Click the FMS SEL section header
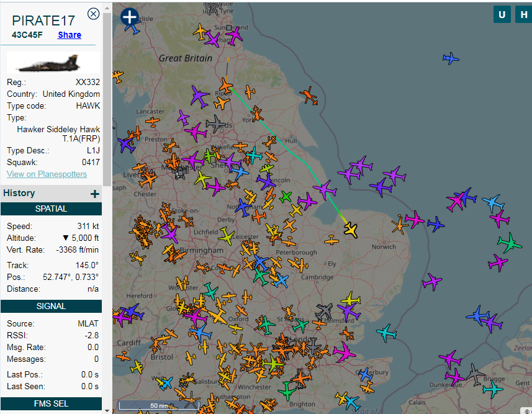Screen dimensions: 532x414 click(52, 403)
